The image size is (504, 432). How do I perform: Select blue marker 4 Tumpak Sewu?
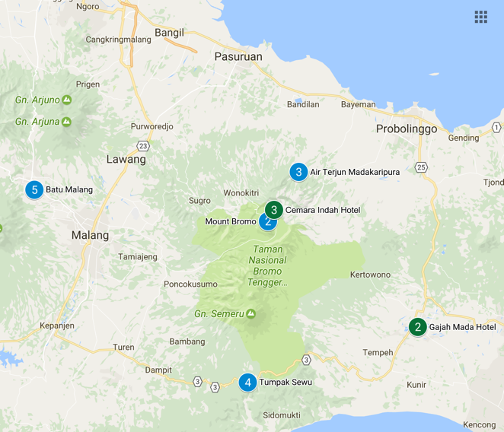247,383
